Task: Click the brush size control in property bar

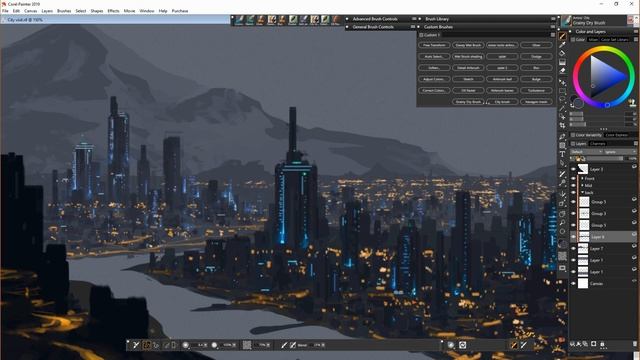Action: coord(195,345)
